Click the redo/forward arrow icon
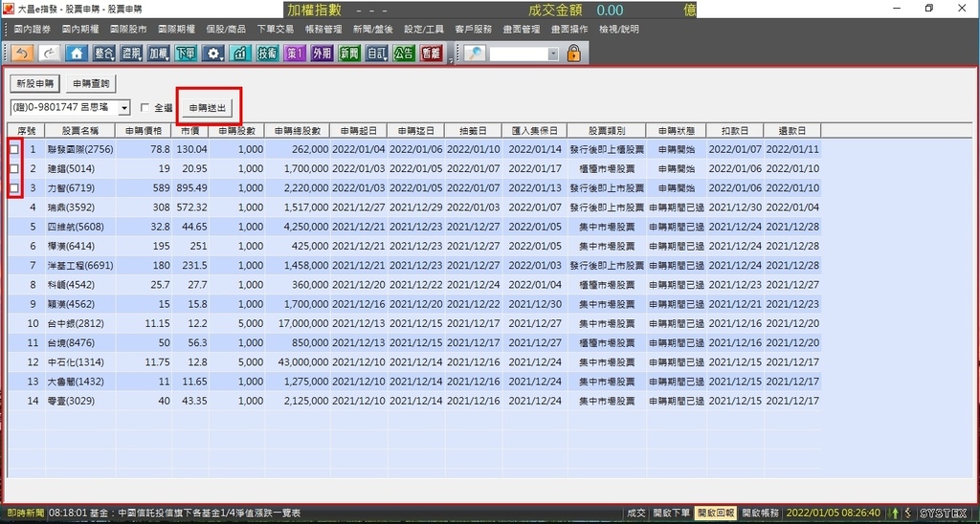980x524 pixels. tap(50, 54)
